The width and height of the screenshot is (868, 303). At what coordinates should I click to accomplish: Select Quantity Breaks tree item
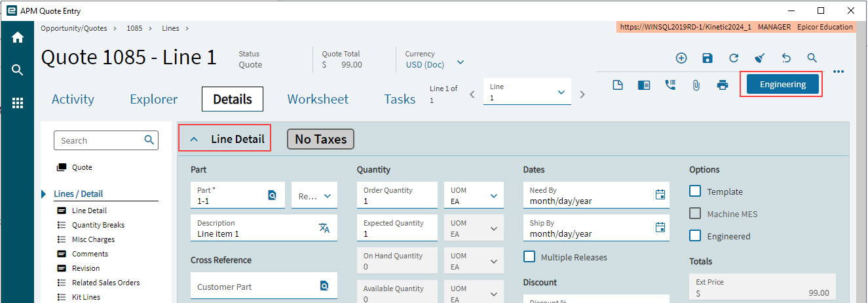point(98,225)
